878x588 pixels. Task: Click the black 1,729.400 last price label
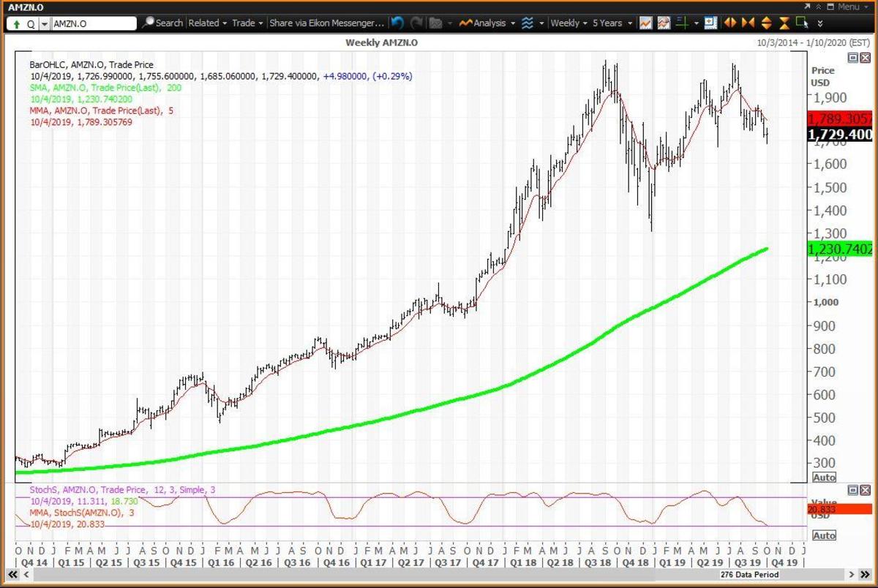[x=839, y=135]
